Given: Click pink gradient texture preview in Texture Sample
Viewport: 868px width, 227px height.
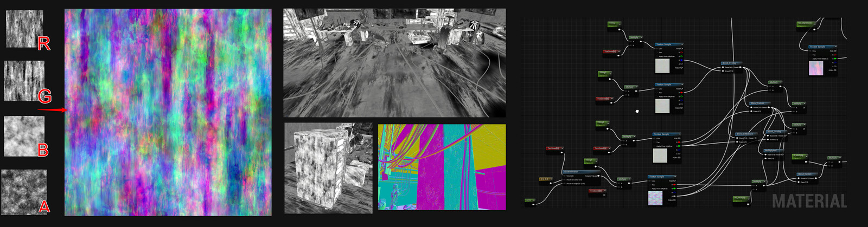Looking at the screenshot, I should pos(816,68).
